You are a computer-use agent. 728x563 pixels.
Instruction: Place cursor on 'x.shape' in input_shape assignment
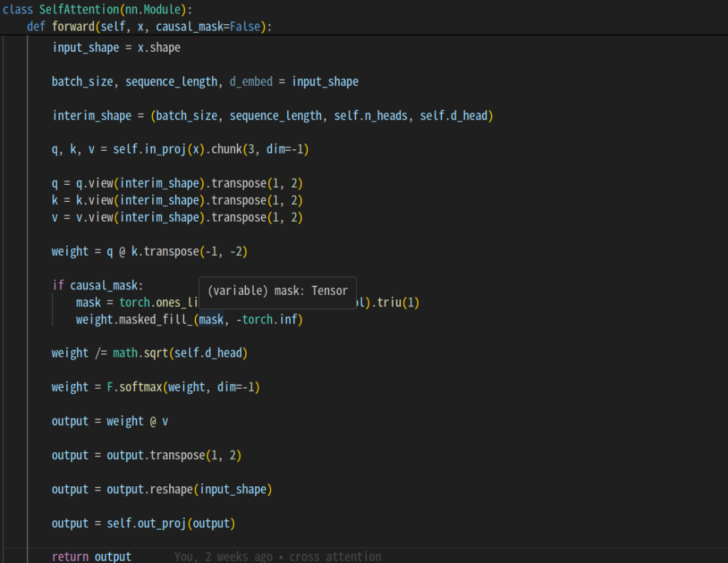159,48
